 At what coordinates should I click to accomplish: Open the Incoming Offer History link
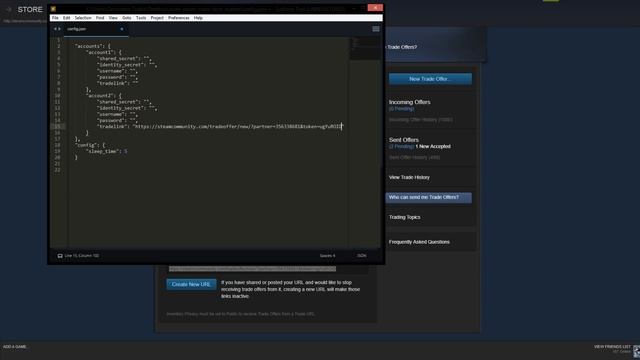420,120
